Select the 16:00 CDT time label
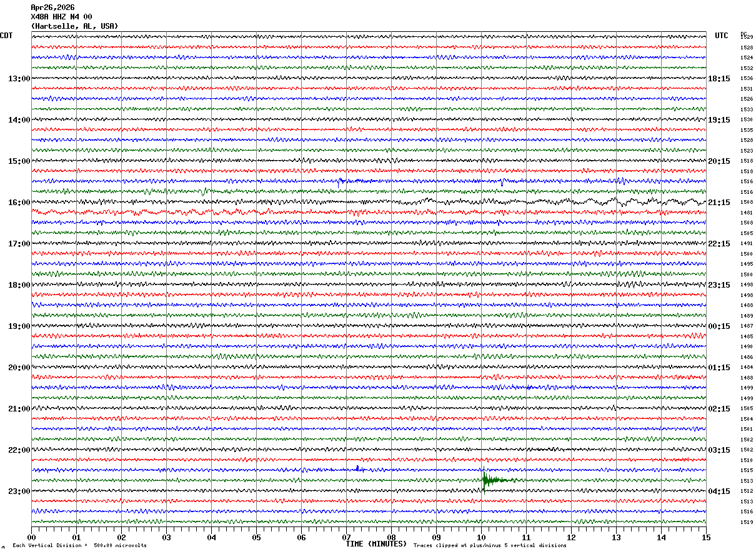Image resolution: width=756 pixels, height=554 pixels. (x=19, y=203)
